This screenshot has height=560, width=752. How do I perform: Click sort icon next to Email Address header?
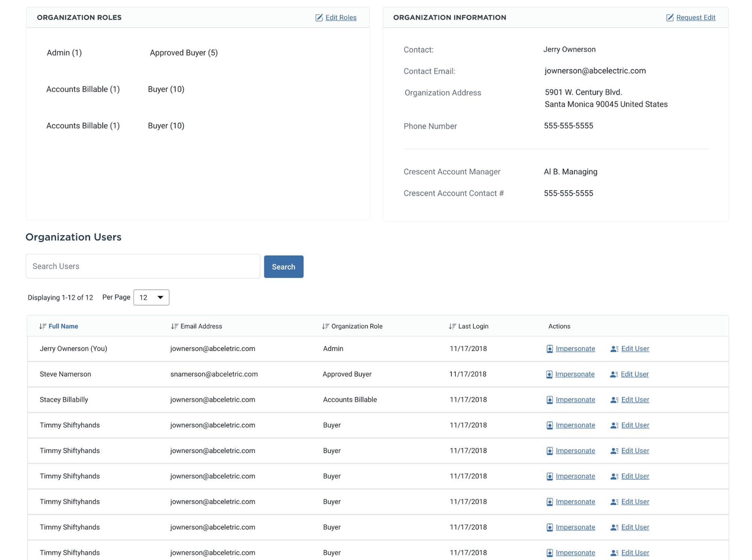(x=174, y=326)
